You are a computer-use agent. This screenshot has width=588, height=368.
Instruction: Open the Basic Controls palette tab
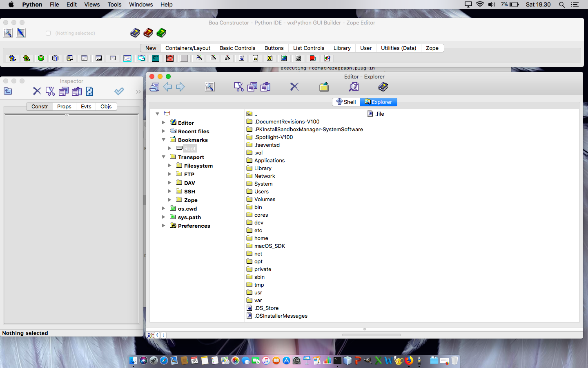[x=237, y=48]
